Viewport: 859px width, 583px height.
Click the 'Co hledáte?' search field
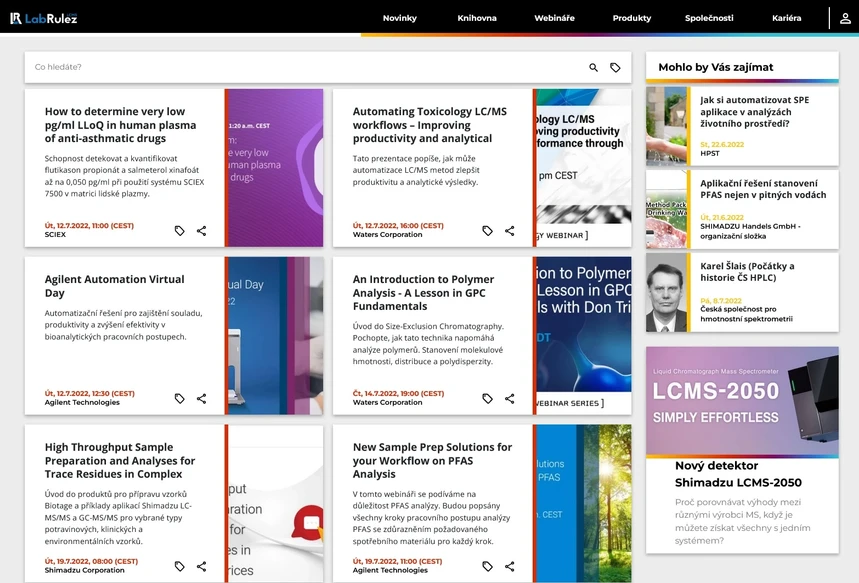[x=307, y=67]
